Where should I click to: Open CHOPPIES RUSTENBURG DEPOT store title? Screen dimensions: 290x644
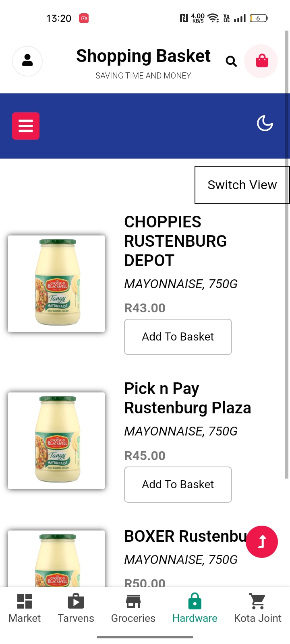click(x=175, y=241)
